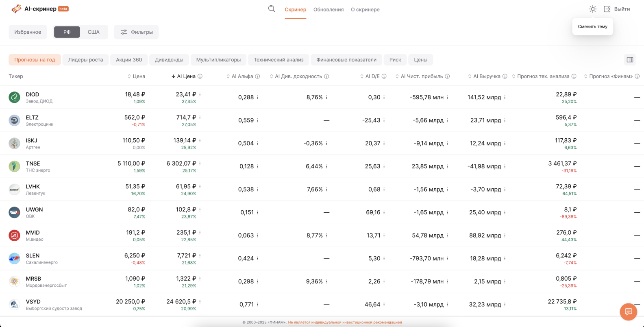
Task: Show info for AI D/E column
Action: click(x=384, y=76)
